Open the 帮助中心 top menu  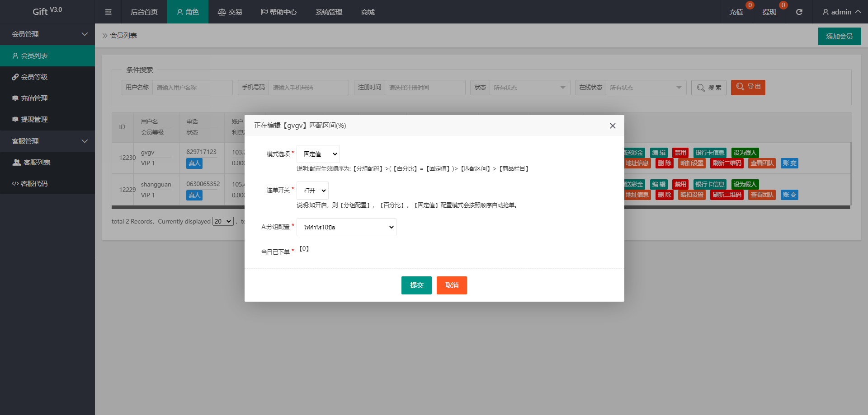(278, 12)
